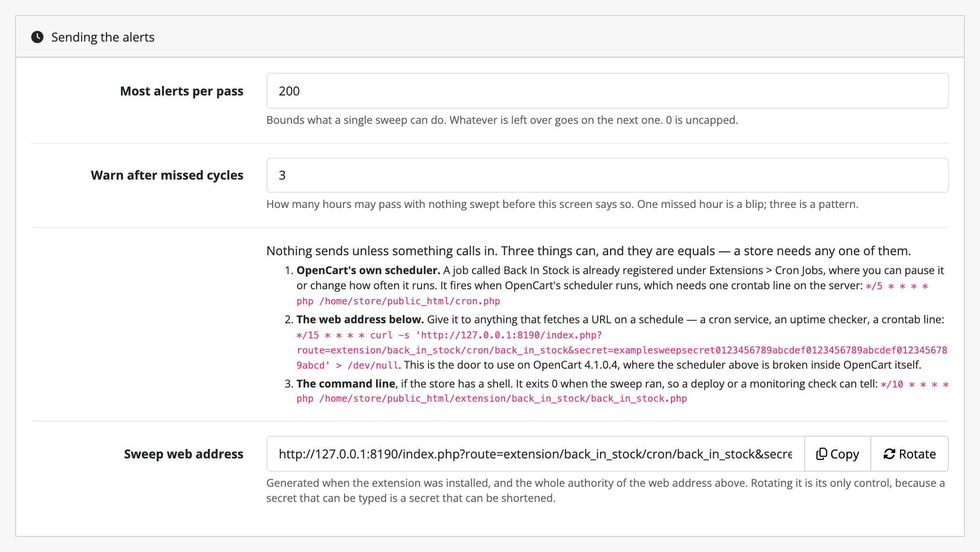
Task: Click the */5 cron.php crontab code
Action: tap(612, 293)
